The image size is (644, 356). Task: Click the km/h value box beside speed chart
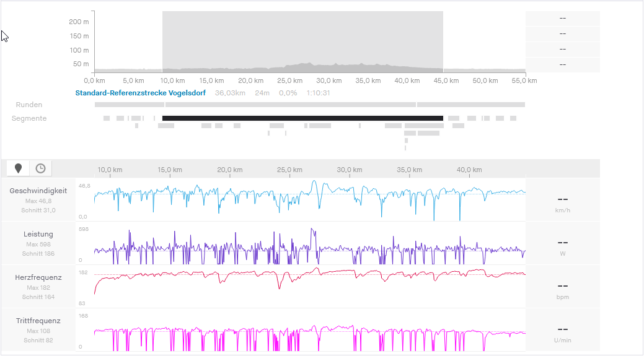pyautogui.click(x=563, y=201)
